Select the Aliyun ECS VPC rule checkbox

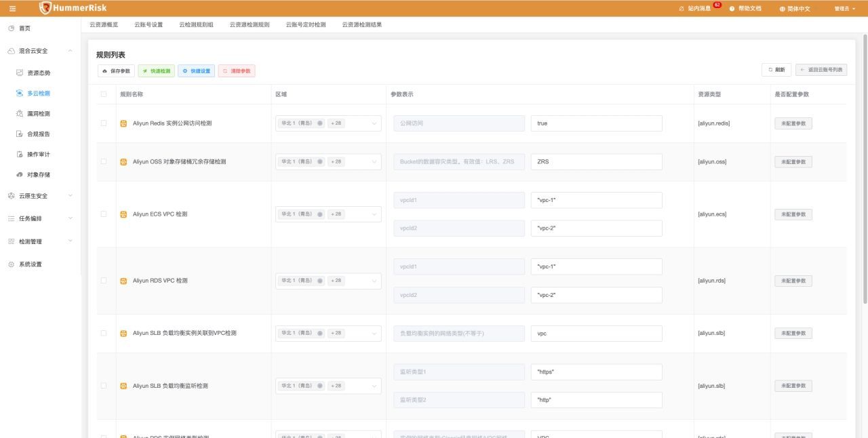(104, 214)
